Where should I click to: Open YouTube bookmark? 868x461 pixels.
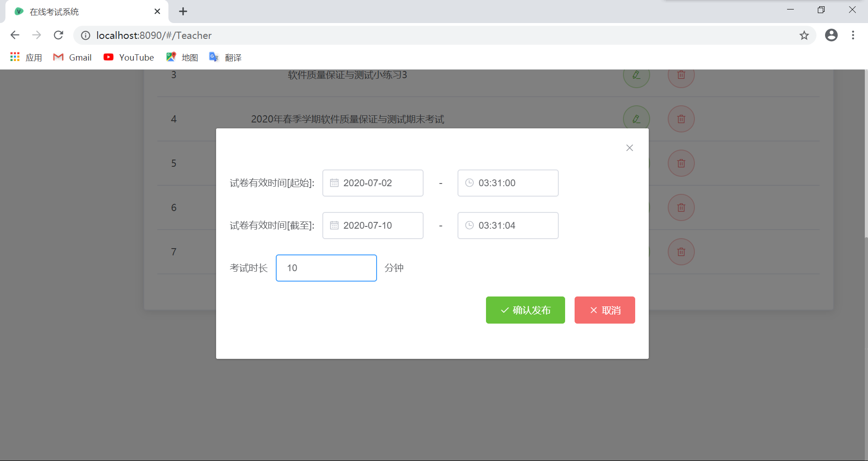point(129,57)
